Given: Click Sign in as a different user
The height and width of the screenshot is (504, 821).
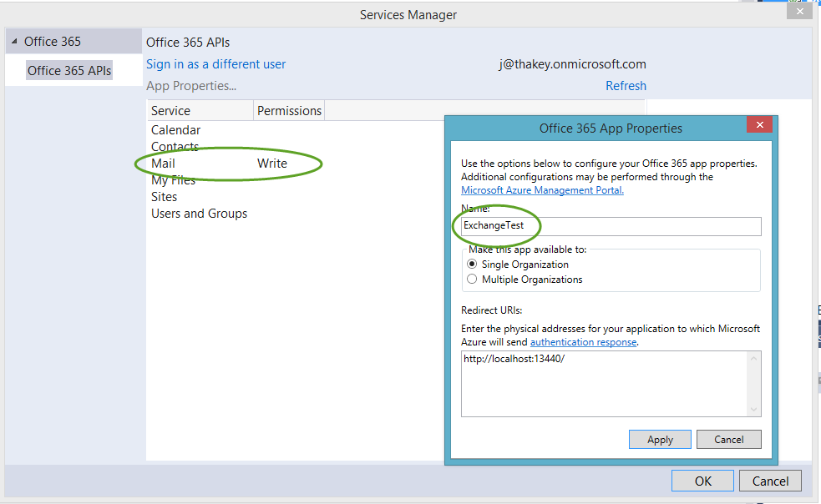Looking at the screenshot, I should click(215, 63).
